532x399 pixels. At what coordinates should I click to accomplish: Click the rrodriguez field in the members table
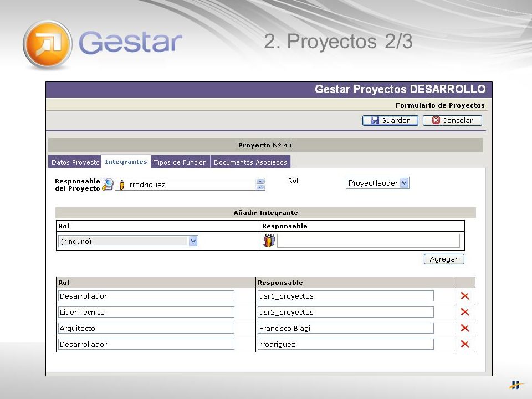pyautogui.click(x=345, y=344)
